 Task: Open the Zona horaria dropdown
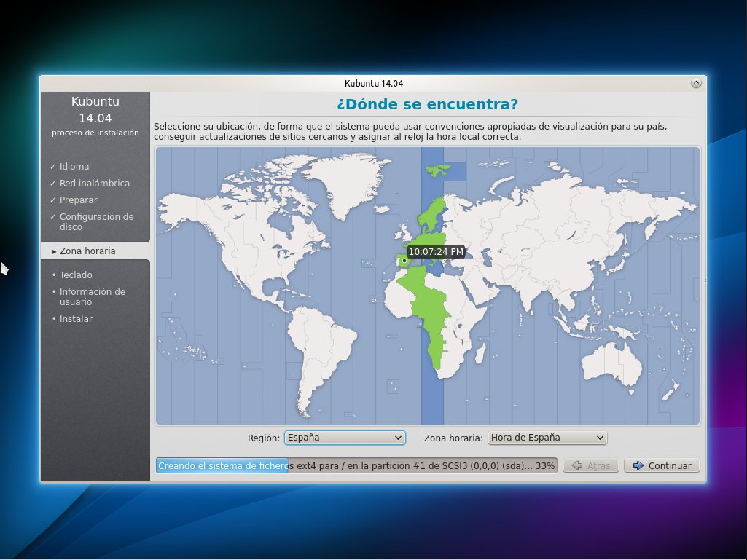pos(547,438)
